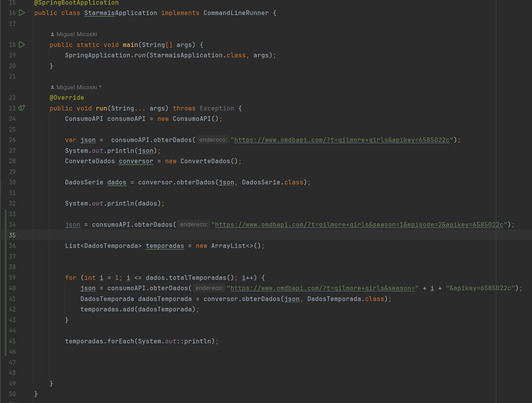Viewport: 532px width, 403px height.
Task: Open Miguel Micoski author hint above main
Action: tap(74, 34)
